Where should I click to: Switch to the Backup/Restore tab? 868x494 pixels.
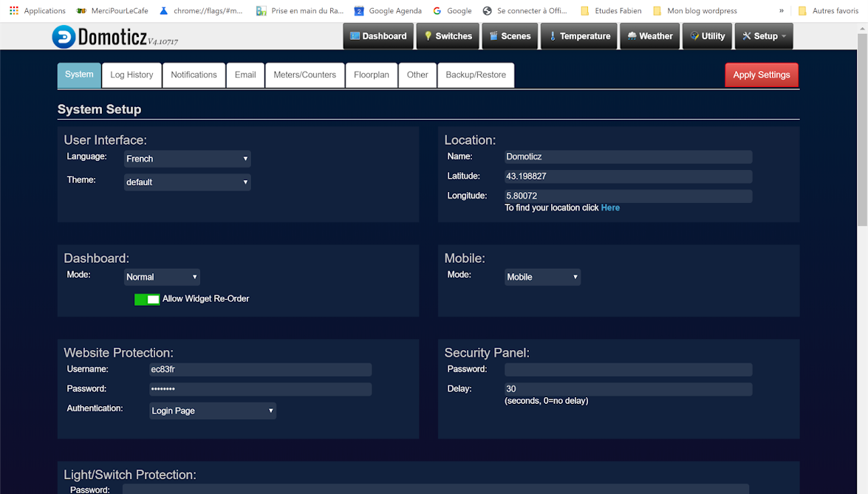point(476,75)
